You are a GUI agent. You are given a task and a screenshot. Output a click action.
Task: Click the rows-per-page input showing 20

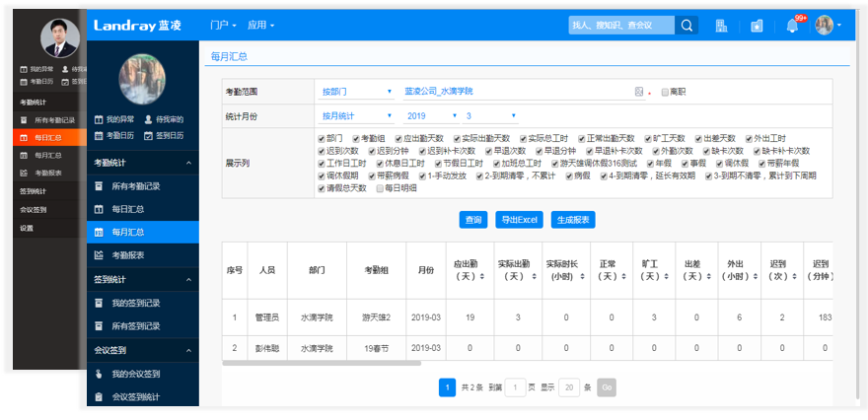click(568, 387)
